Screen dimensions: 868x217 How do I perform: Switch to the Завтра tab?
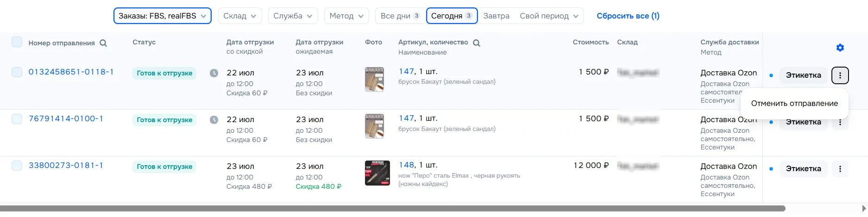click(496, 16)
